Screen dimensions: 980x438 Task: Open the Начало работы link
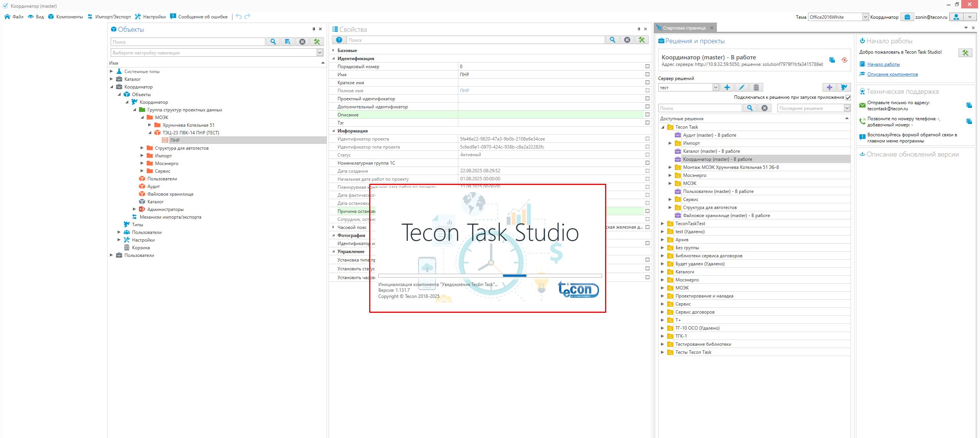click(883, 64)
